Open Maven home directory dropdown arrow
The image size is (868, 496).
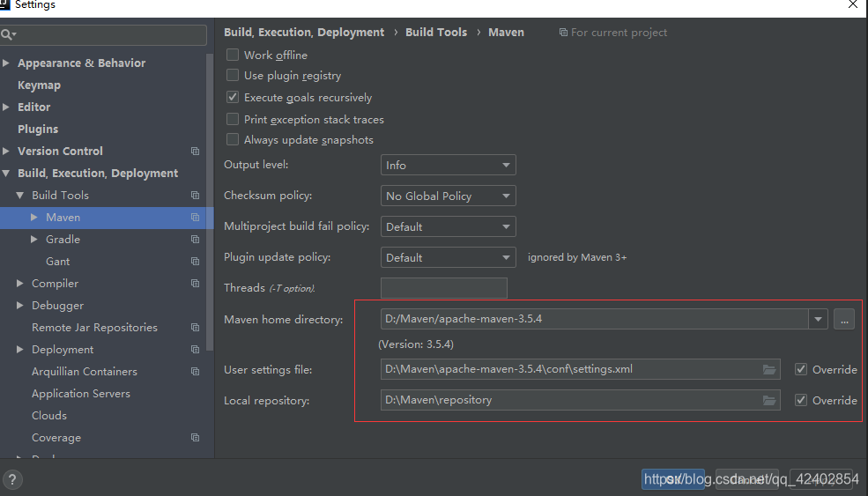818,320
